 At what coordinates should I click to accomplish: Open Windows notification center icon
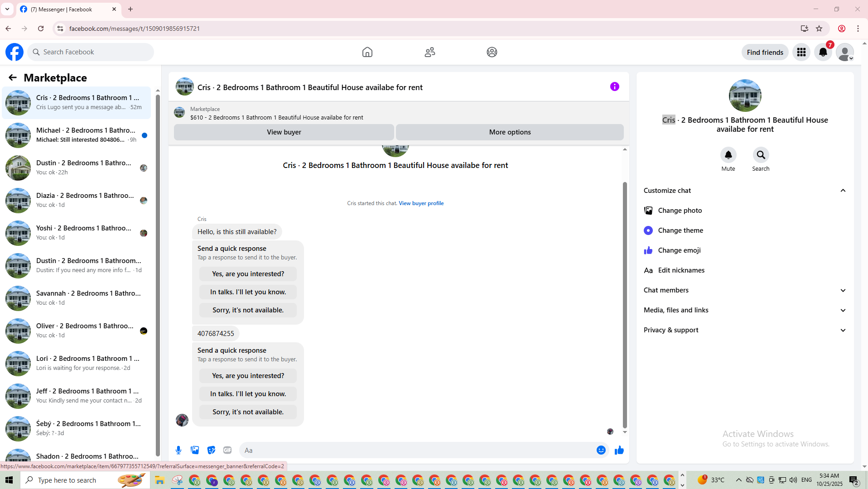pos(854,480)
